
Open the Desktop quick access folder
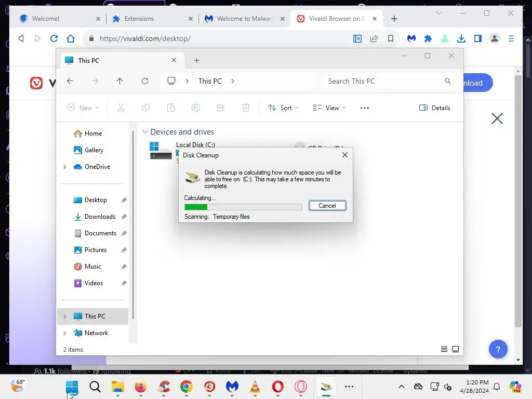(x=90, y=200)
